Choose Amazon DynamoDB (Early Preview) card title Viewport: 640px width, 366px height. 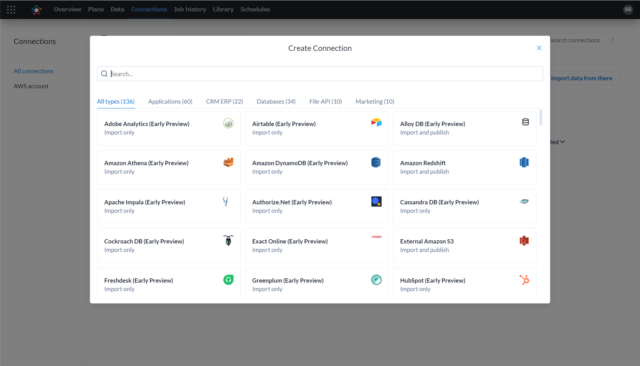(x=300, y=163)
